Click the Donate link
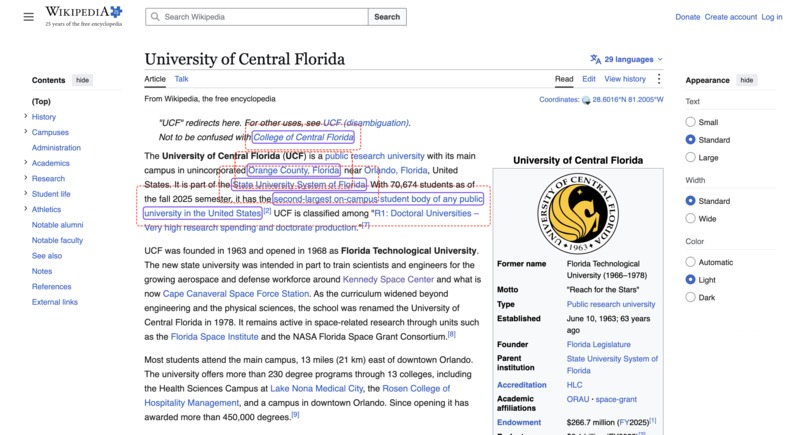Image resolution: width=806 pixels, height=435 pixels. tap(688, 17)
